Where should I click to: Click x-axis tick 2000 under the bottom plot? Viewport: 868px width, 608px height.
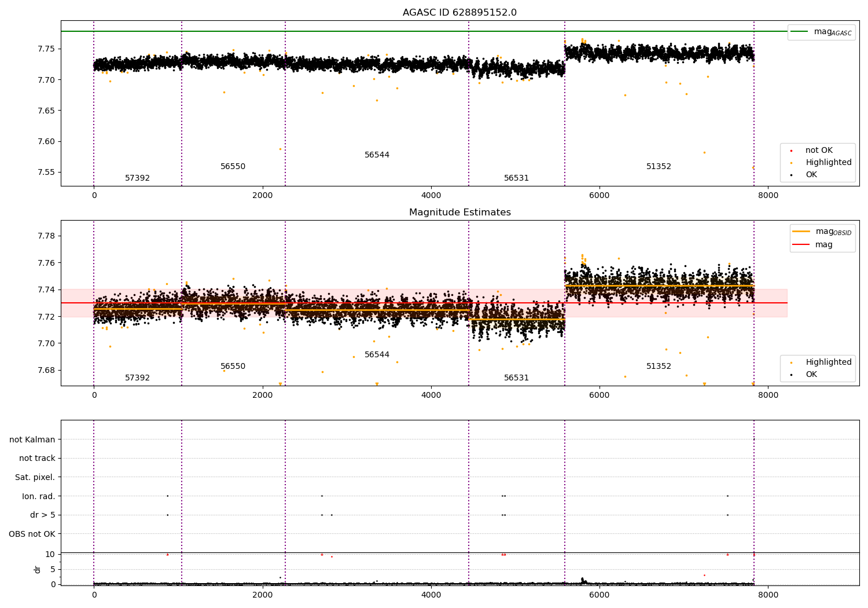click(263, 595)
